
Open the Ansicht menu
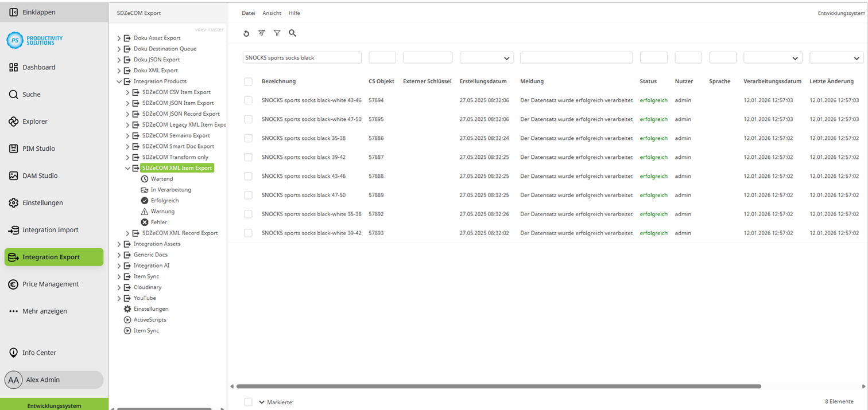pyautogui.click(x=272, y=13)
